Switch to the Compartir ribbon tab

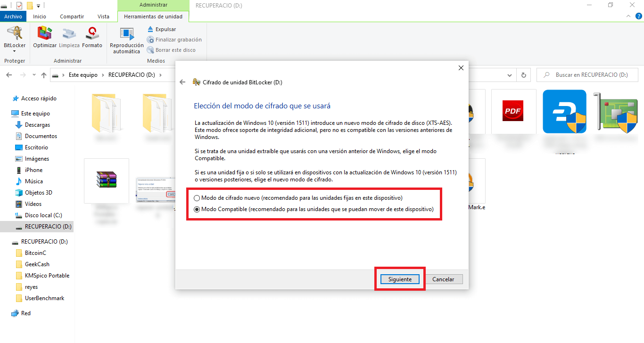pos(72,16)
